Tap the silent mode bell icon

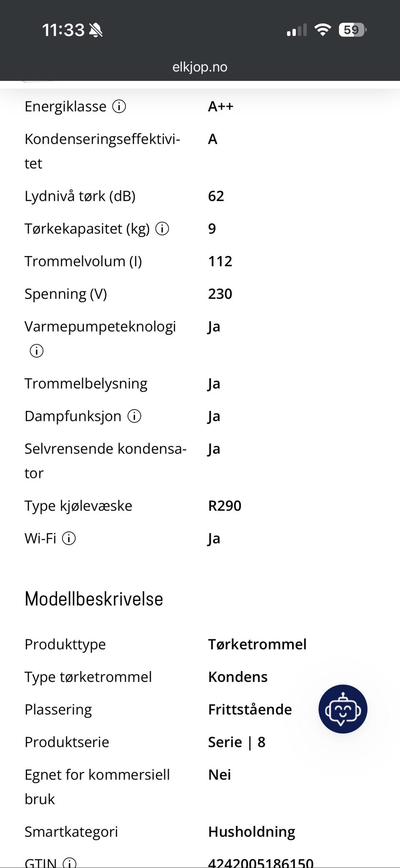coord(96,30)
